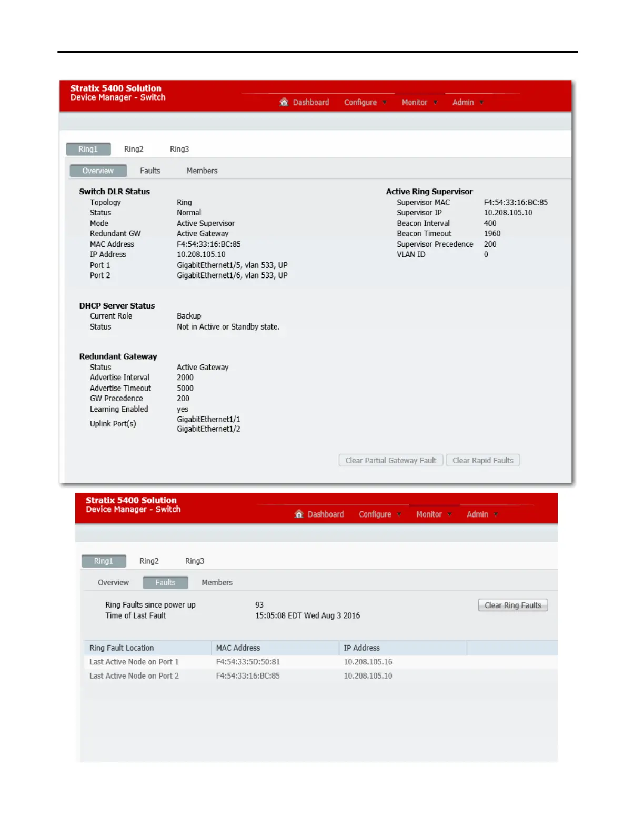Click the Supervisor IP value 10.208.105.10
The width and height of the screenshot is (644, 834).
click(x=508, y=213)
